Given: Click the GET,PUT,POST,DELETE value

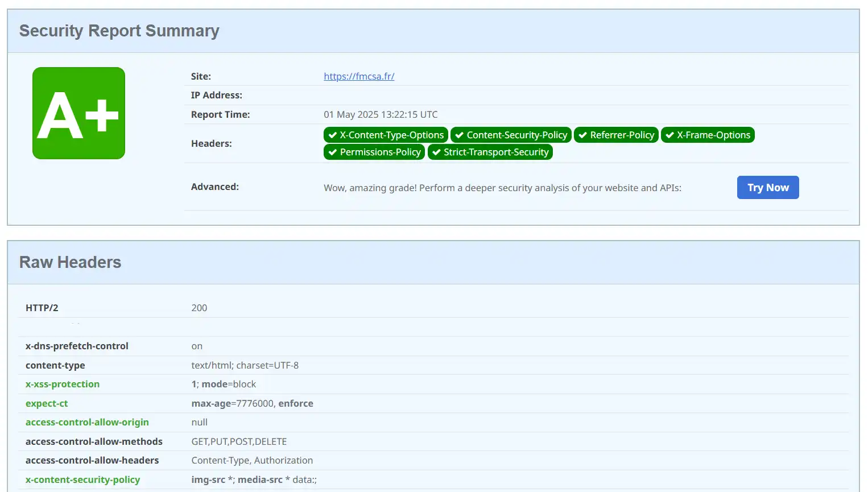Looking at the screenshot, I should 239,441.
